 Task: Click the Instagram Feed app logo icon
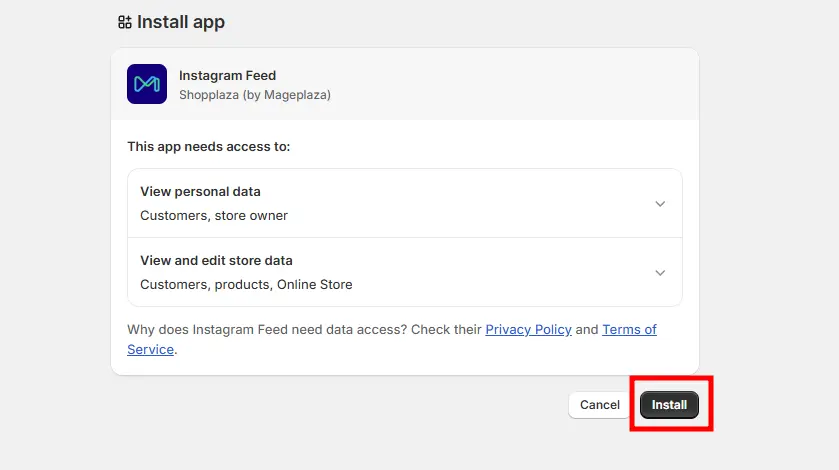[x=147, y=84]
